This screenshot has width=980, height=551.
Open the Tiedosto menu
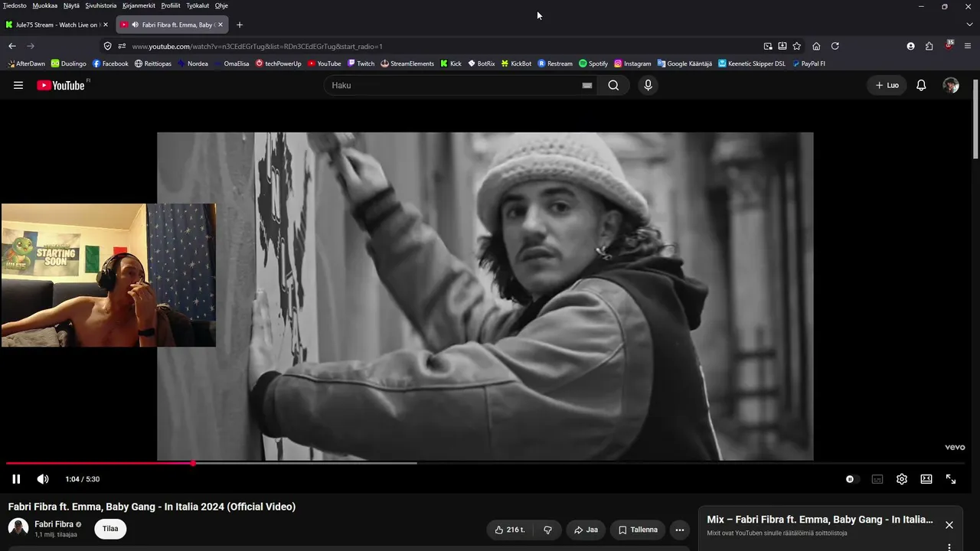point(15,5)
